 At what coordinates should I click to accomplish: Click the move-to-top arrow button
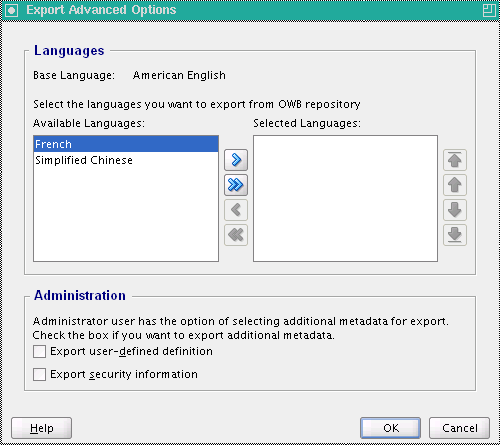(x=455, y=160)
